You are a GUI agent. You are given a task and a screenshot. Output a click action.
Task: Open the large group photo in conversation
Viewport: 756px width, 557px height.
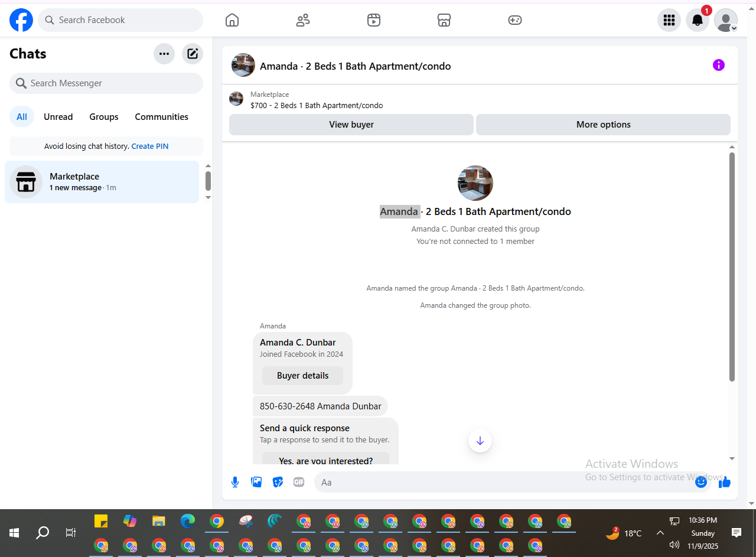point(475,183)
